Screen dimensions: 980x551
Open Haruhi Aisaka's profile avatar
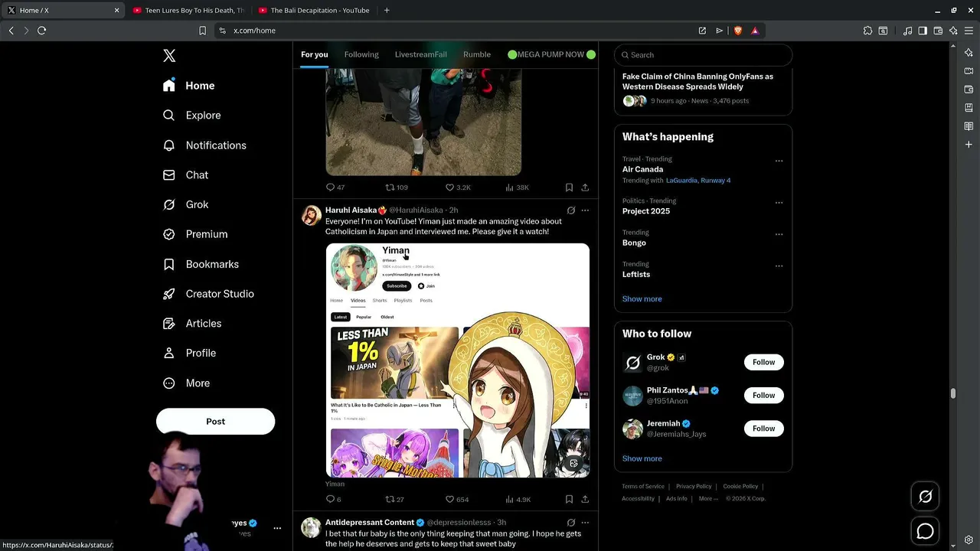tap(311, 215)
